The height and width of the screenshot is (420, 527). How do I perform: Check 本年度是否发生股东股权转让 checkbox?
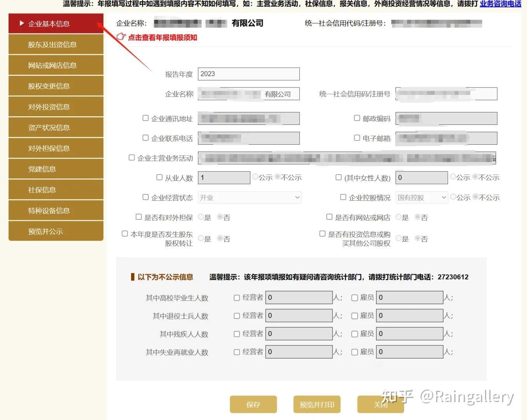(125, 234)
